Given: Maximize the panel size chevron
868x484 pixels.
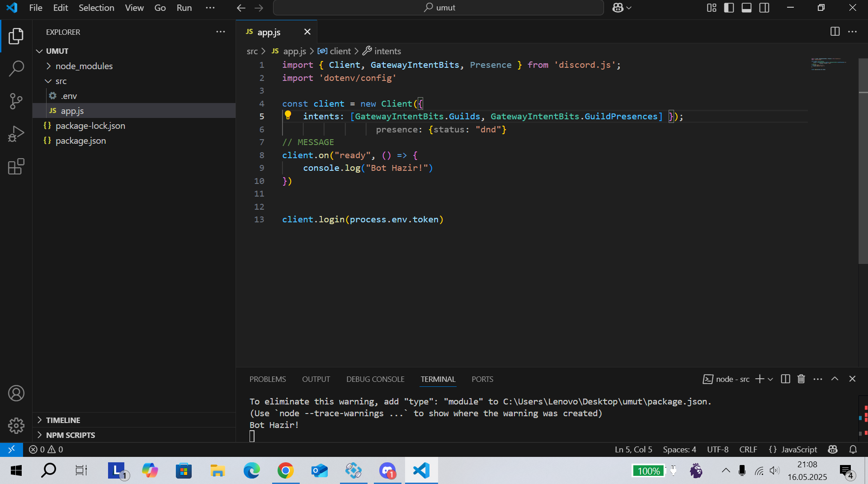Looking at the screenshot, I should 835,379.
